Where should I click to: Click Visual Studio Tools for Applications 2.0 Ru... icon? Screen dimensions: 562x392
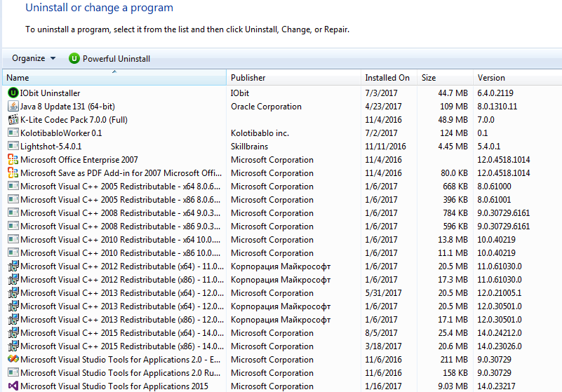pyautogui.click(x=13, y=372)
